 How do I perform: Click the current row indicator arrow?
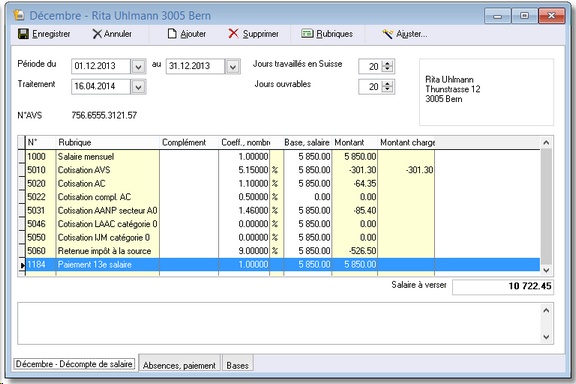[x=22, y=265]
